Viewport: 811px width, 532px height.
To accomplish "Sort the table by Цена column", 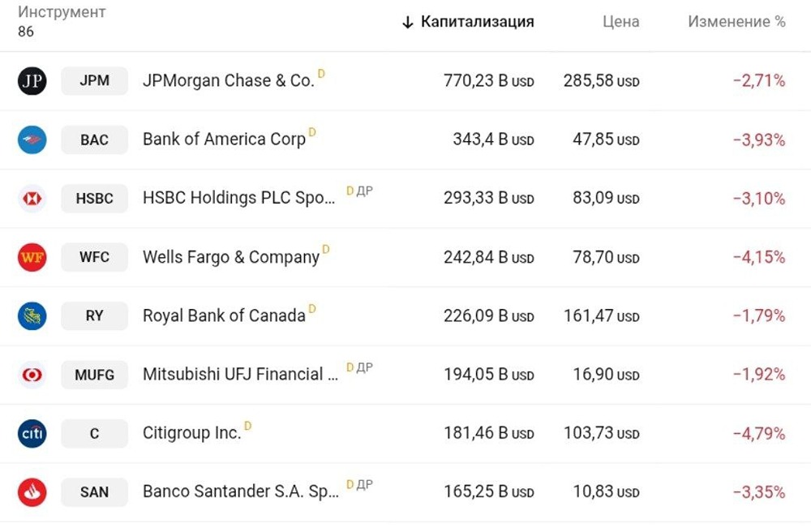I will (620, 22).
